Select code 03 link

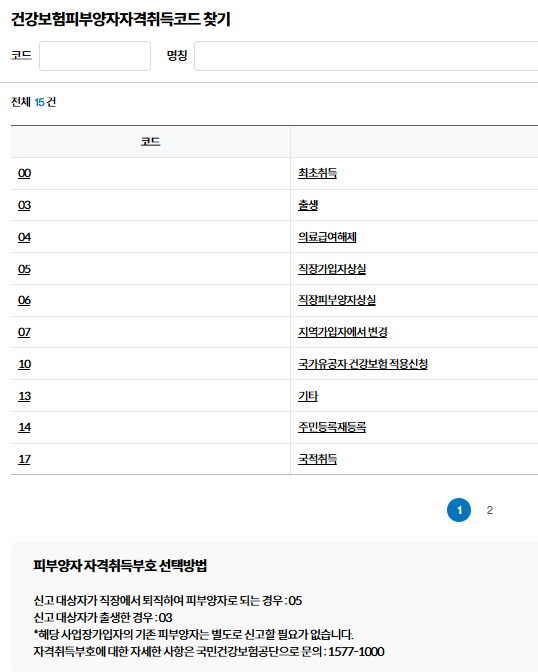(x=24, y=205)
